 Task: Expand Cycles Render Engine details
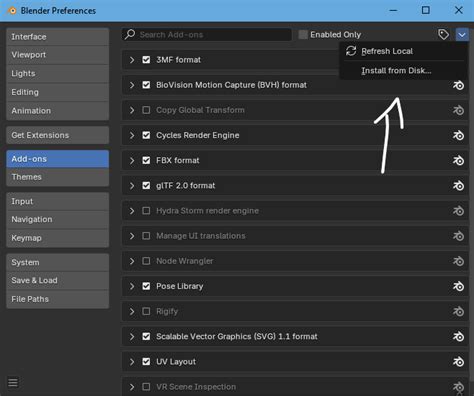(132, 135)
